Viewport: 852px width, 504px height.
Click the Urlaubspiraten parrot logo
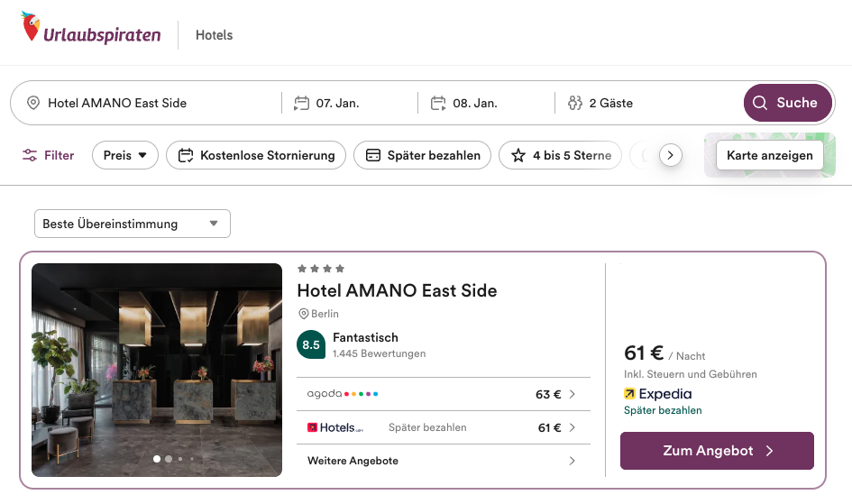click(x=32, y=28)
